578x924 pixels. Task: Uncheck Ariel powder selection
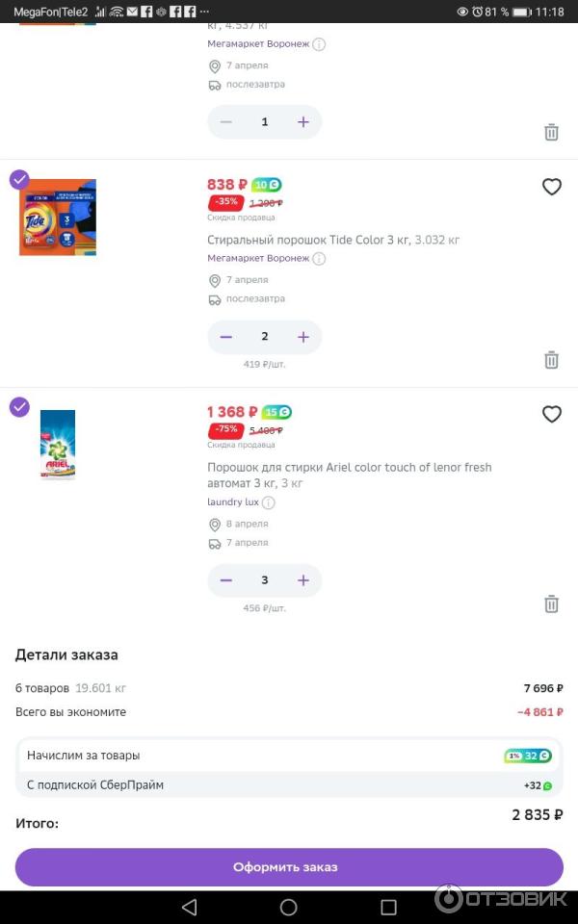(x=19, y=407)
